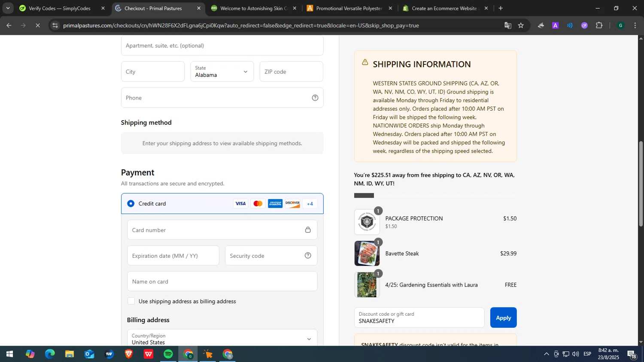644x362 pixels.
Task: Stop loading the page
Action: point(38,26)
